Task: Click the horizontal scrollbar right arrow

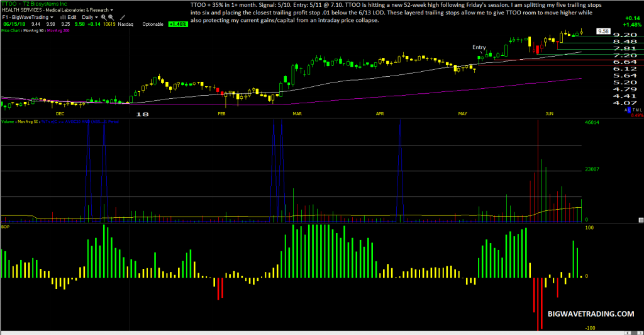Action: (x=640, y=333)
